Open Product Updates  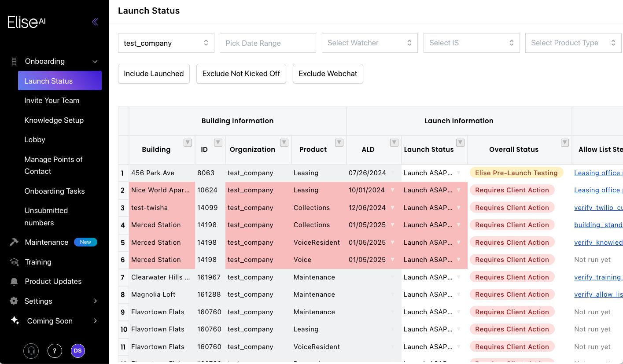[x=53, y=281]
